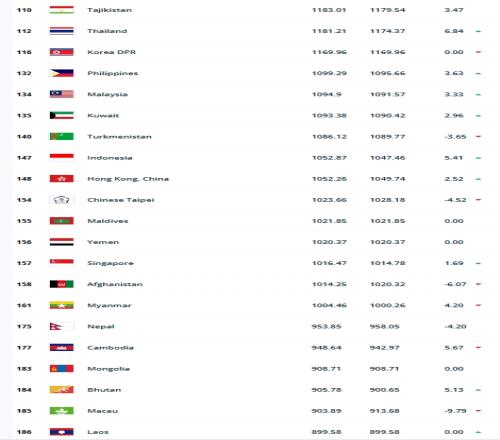Click the Mongolia flag icon
This screenshot has width=500, height=440.
coord(61,369)
